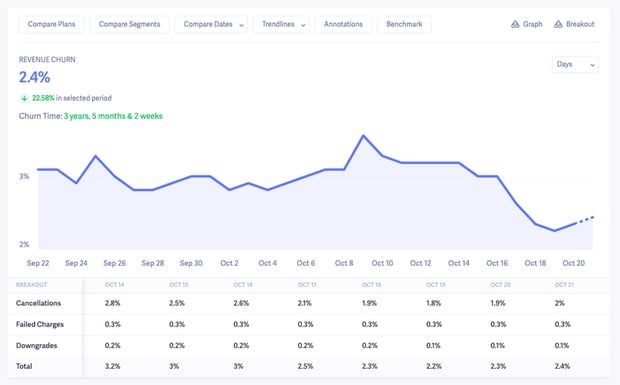Open the Days interval selector
This screenshot has width=620, height=385.
[x=575, y=64]
